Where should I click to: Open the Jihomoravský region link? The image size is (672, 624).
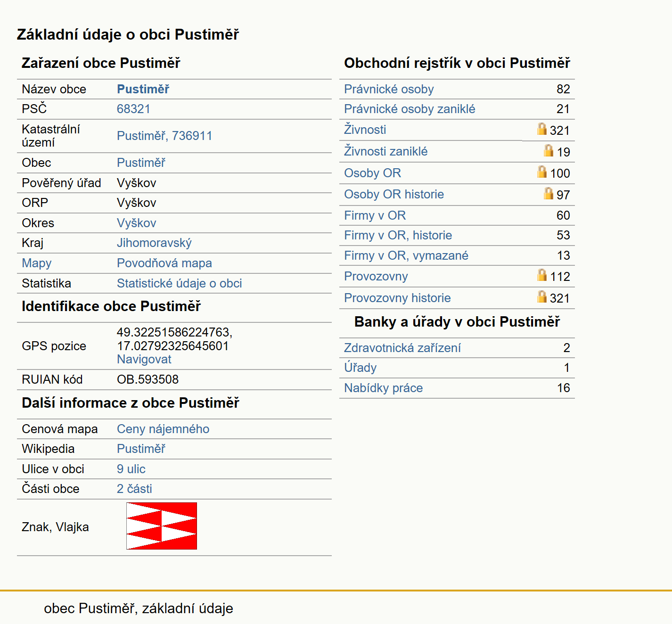(154, 243)
